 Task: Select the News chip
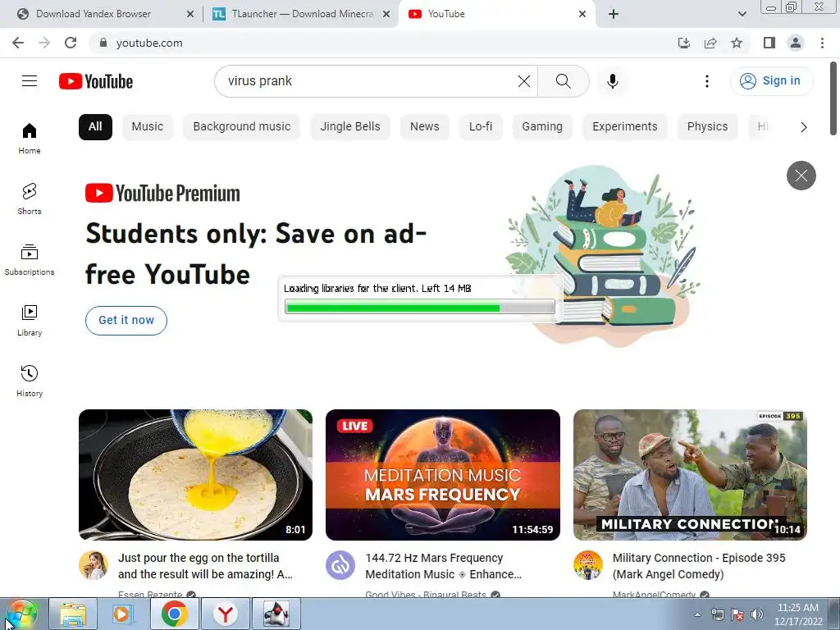424,127
